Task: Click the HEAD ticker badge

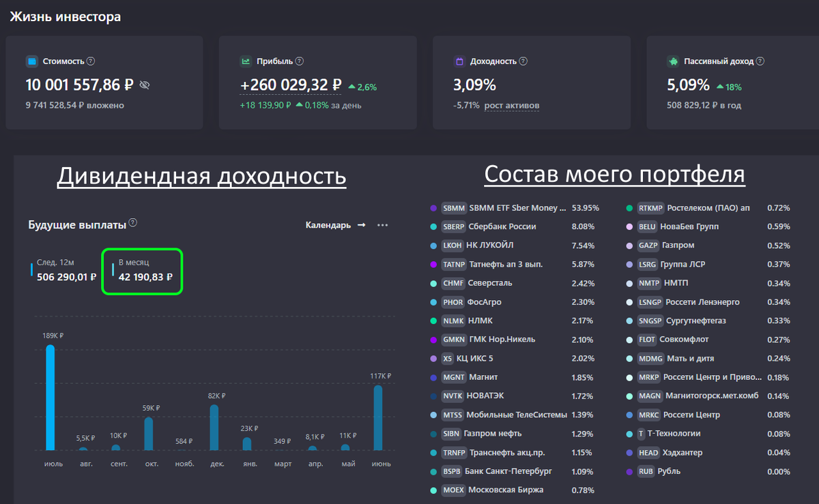Action: click(x=648, y=452)
